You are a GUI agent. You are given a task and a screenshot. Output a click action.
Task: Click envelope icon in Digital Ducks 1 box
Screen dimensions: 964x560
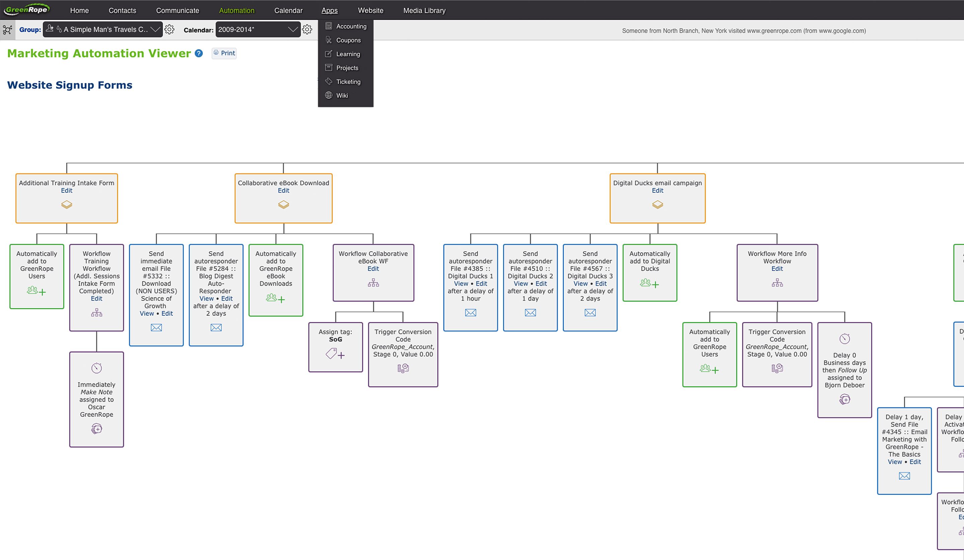471,313
